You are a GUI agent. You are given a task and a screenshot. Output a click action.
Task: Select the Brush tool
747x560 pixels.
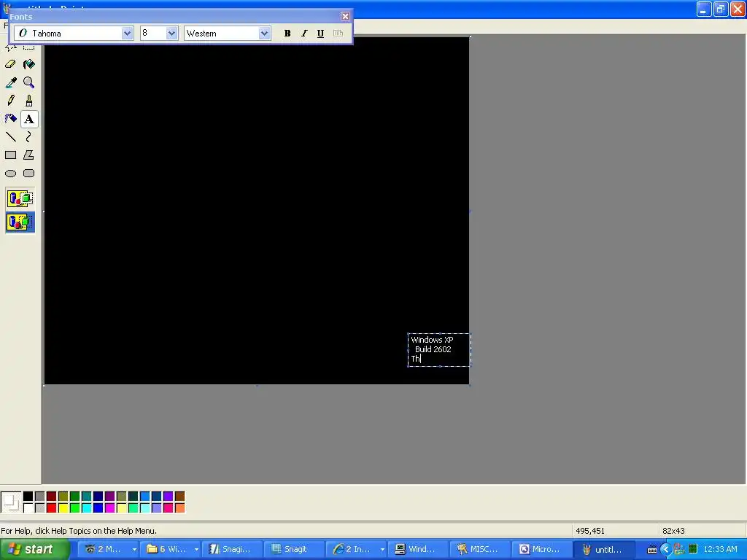pos(28,101)
